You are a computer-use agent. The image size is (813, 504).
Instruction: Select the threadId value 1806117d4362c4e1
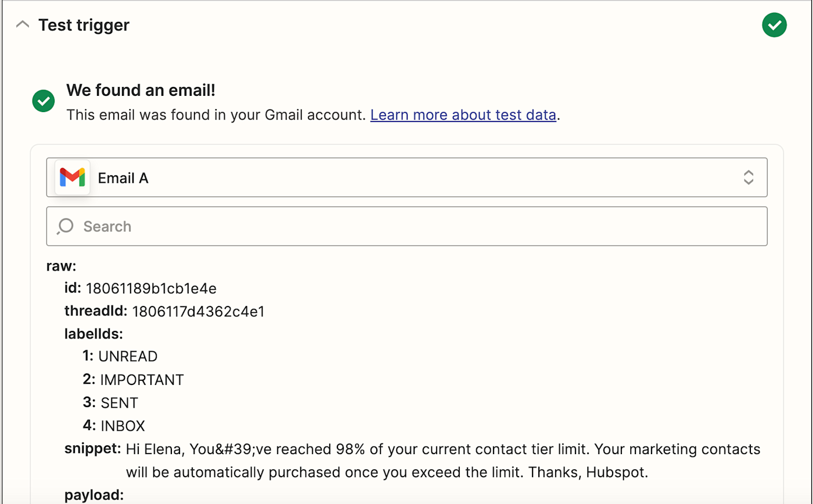pyautogui.click(x=198, y=312)
